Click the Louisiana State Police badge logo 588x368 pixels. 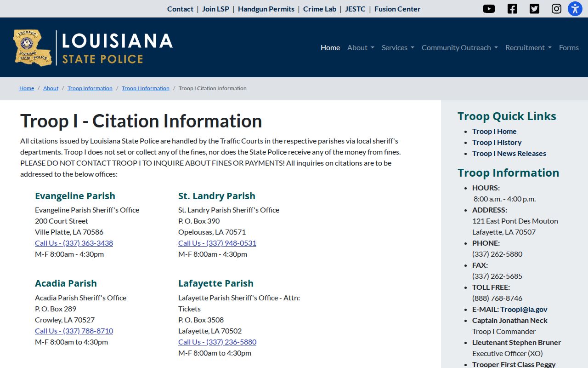(x=33, y=47)
